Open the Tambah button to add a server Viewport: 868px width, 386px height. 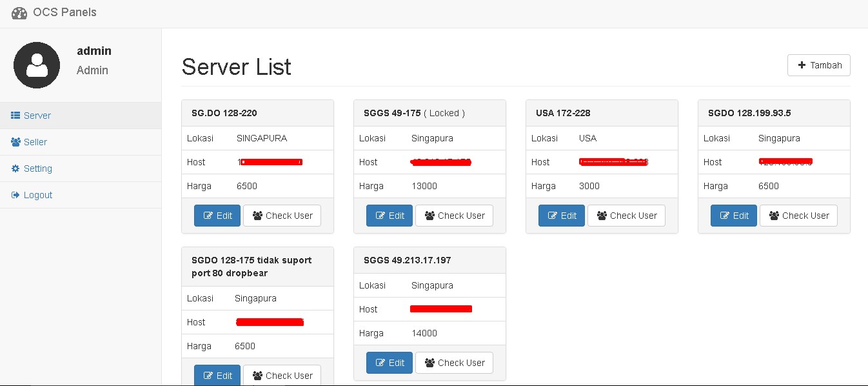pyautogui.click(x=818, y=65)
